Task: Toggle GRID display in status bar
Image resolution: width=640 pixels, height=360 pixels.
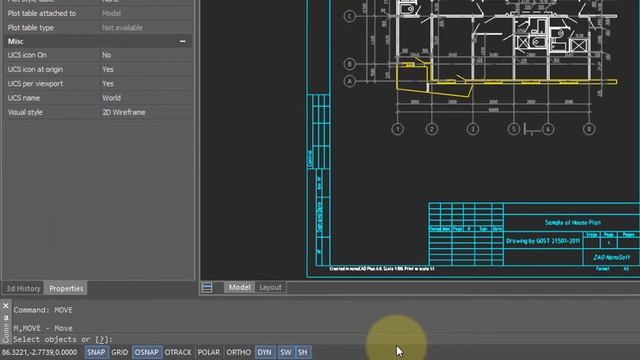Action: [x=120, y=352]
